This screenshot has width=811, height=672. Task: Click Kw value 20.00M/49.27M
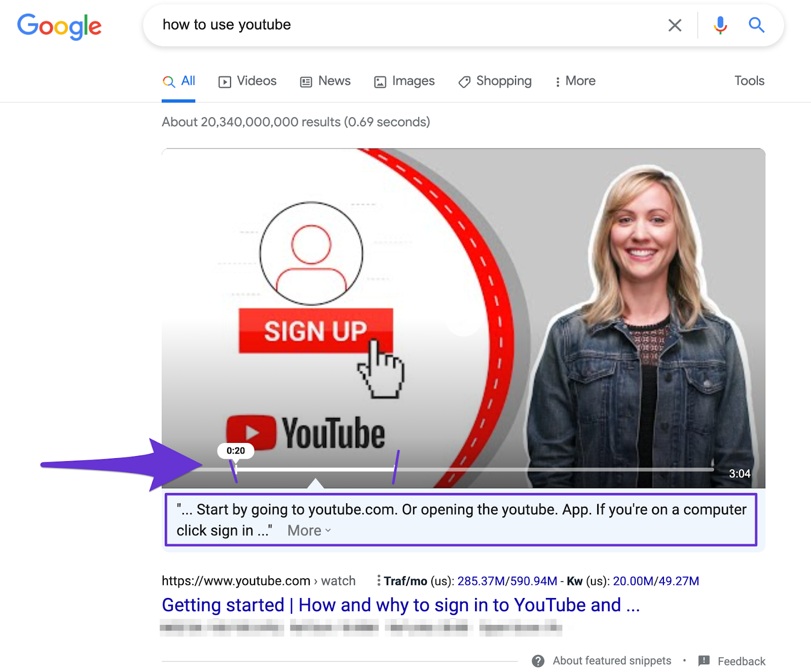[x=656, y=581]
